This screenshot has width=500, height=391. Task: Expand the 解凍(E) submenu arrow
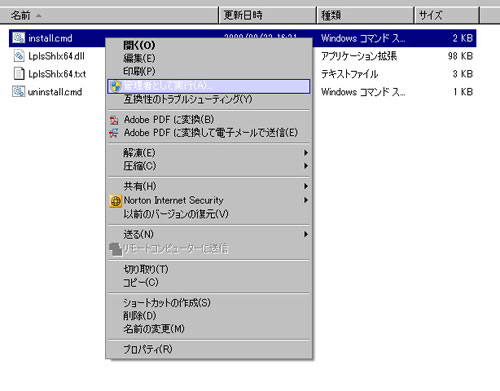tap(306, 153)
